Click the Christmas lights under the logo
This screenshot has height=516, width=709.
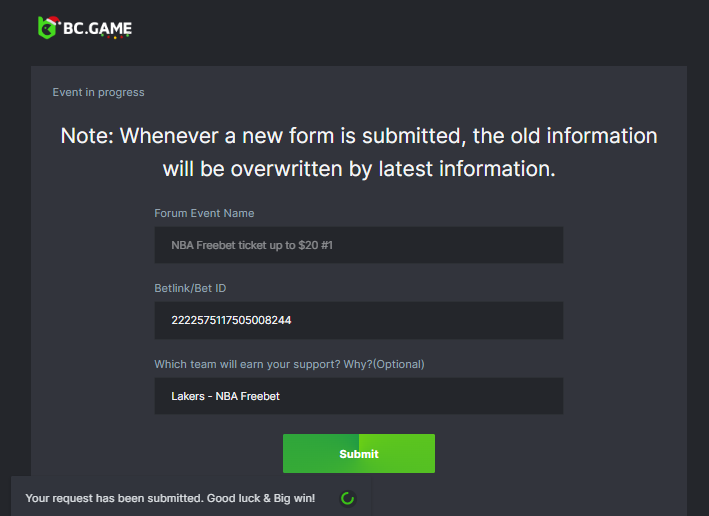click(x=115, y=38)
